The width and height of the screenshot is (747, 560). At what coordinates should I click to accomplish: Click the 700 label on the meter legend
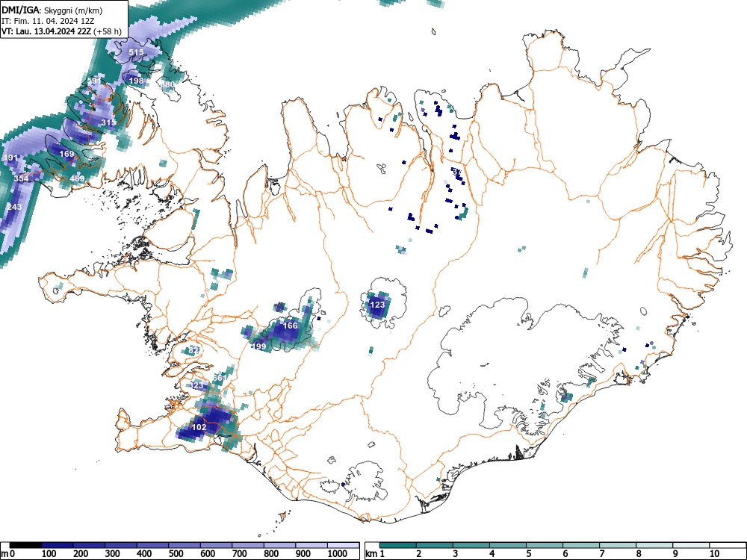(x=239, y=553)
